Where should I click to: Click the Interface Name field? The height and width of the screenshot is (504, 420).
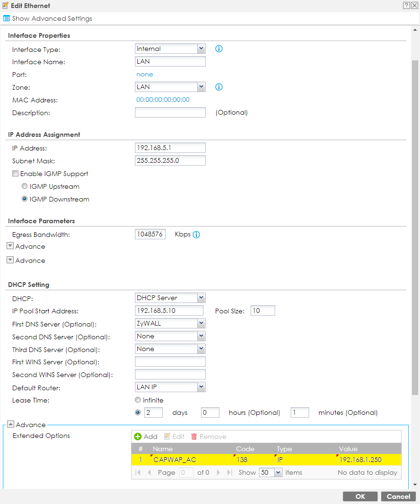pyautogui.click(x=170, y=61)
